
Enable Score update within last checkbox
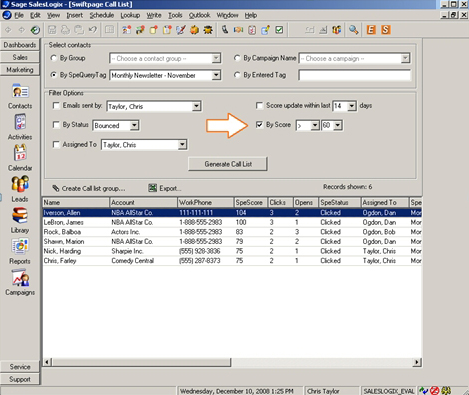pos(259,106)
